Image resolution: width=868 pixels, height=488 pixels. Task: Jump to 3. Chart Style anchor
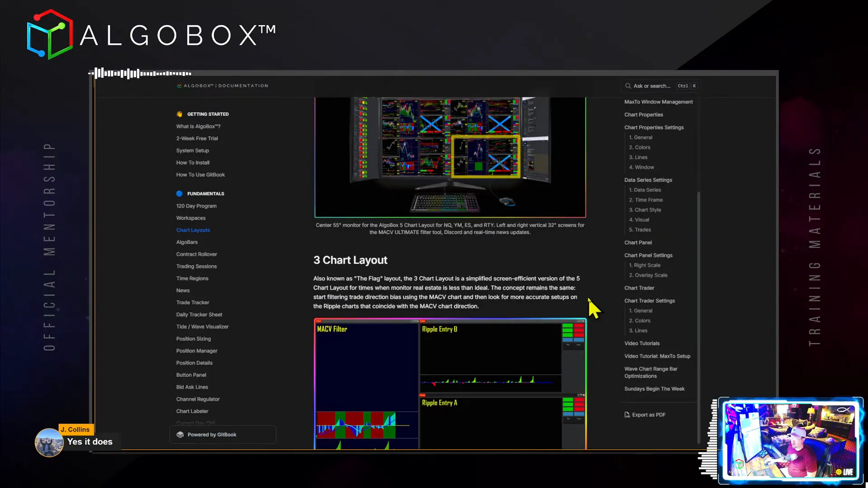click(645, 210)
